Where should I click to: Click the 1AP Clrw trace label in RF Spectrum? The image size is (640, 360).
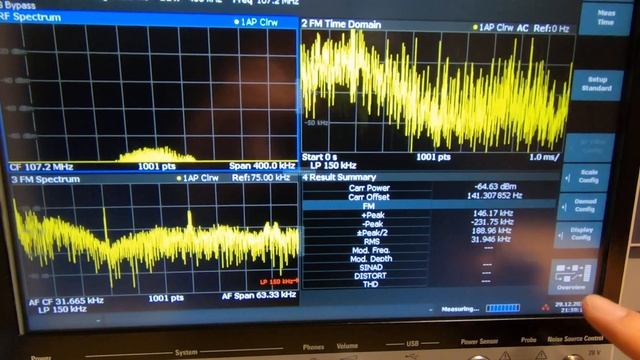259,22
